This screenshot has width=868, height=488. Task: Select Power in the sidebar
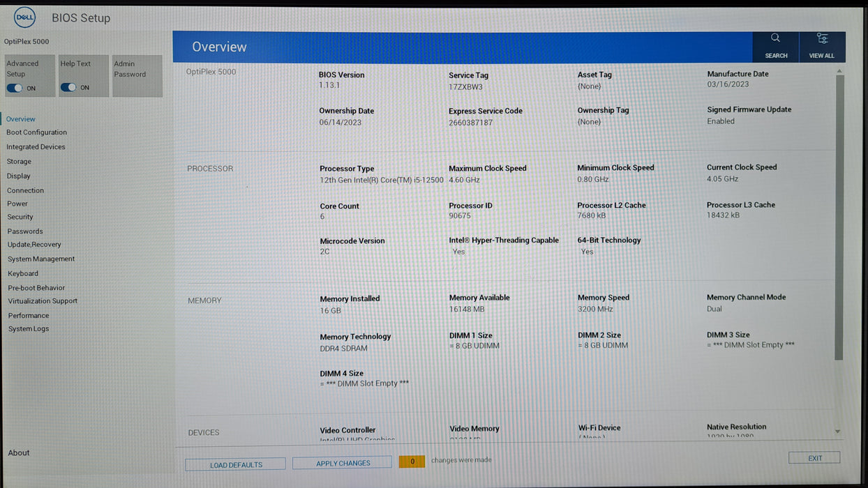(17, 204)
